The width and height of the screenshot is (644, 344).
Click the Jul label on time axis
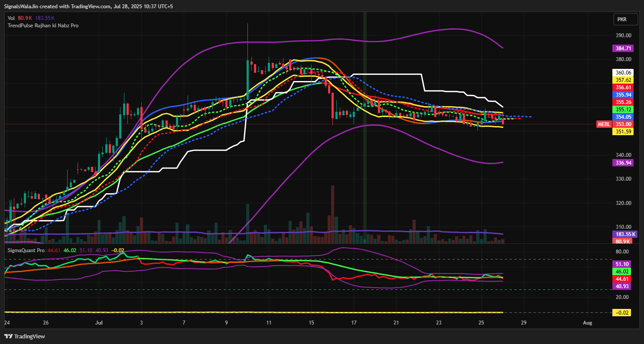tap(99, 323)
